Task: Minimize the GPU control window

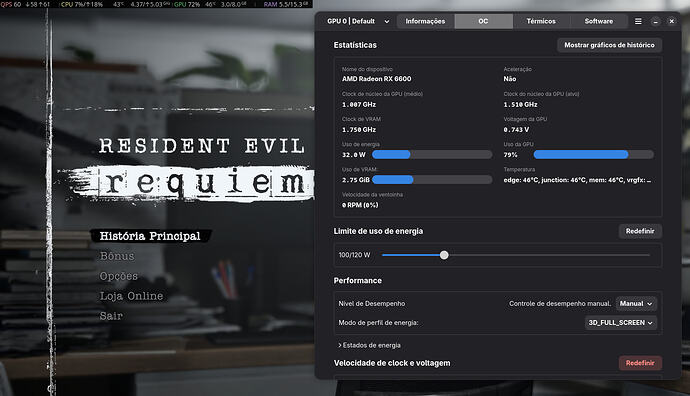Action: [655, 21]
